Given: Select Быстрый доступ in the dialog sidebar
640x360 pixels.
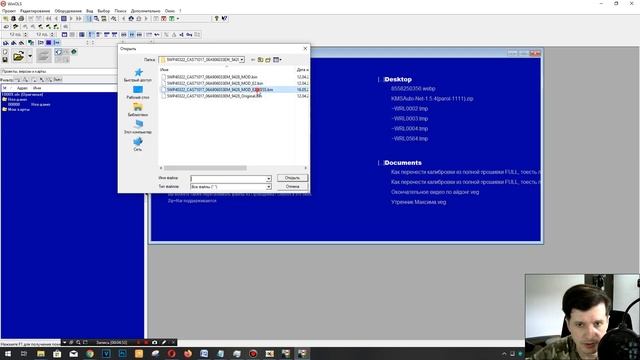Looking at the screenshot, I should pyautogui.click(x=138, y=75).
